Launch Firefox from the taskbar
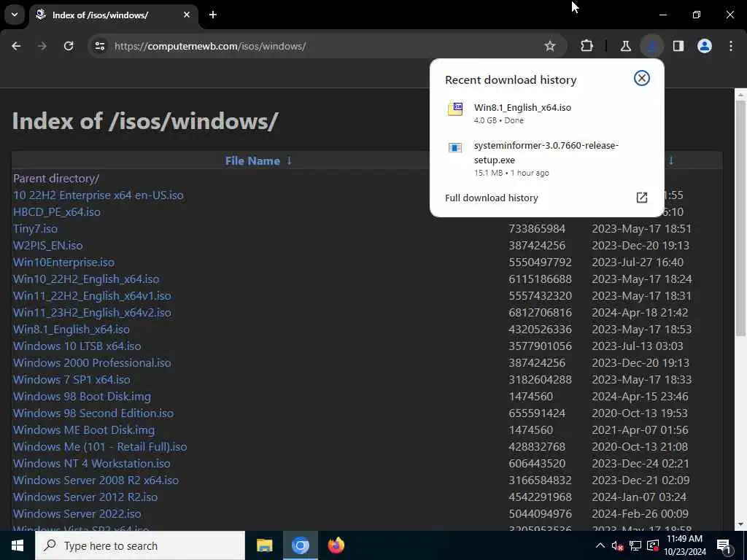Viewport: 747px width, 560px height. click(336, 545)
